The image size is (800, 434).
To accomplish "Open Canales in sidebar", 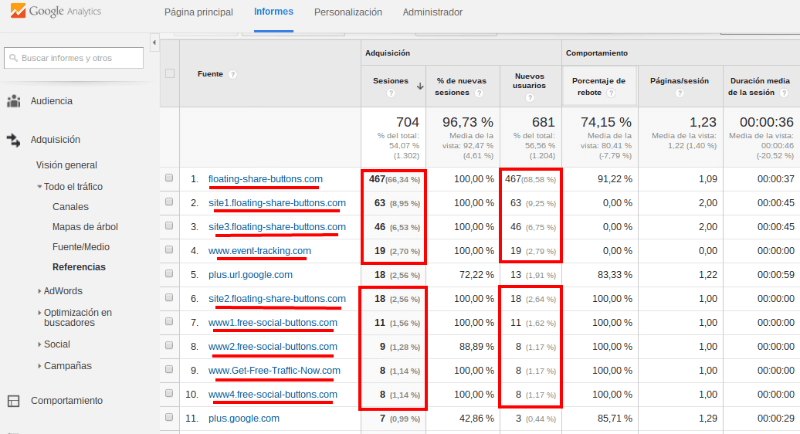I will tap(70, 207).
